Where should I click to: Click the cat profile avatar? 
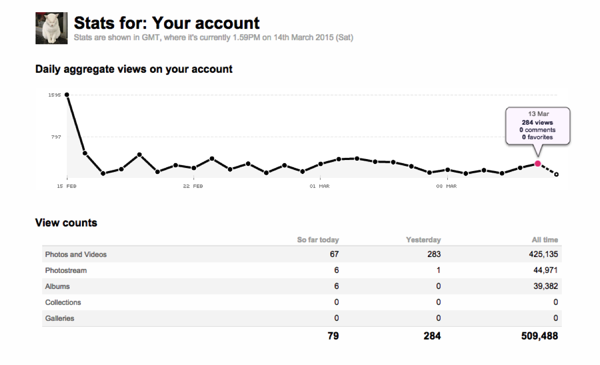[x=52, y=28]
